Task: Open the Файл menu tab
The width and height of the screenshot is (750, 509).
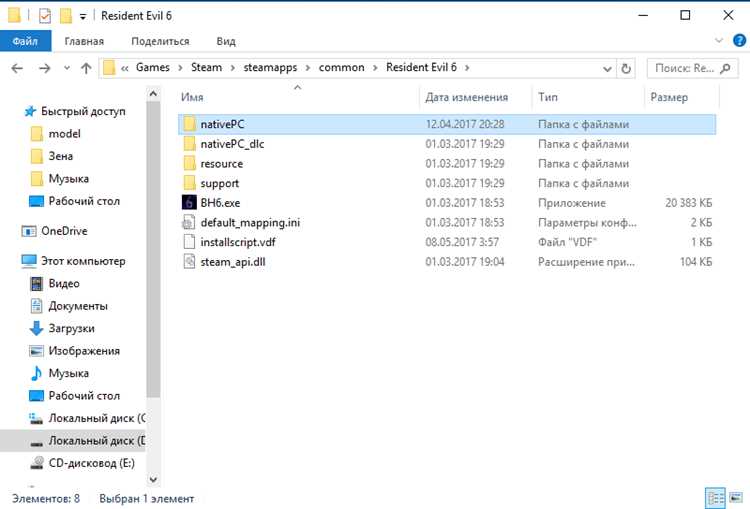Action: 25,41
